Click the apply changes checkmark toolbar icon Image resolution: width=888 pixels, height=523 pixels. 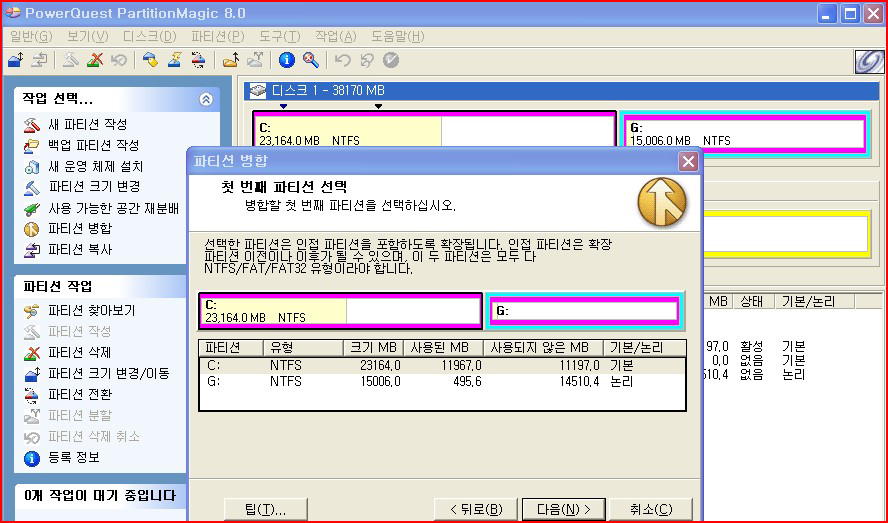(391, 59)
